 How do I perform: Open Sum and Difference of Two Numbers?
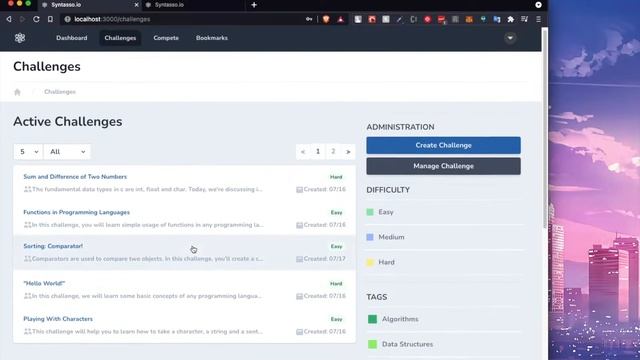point(75,177)
